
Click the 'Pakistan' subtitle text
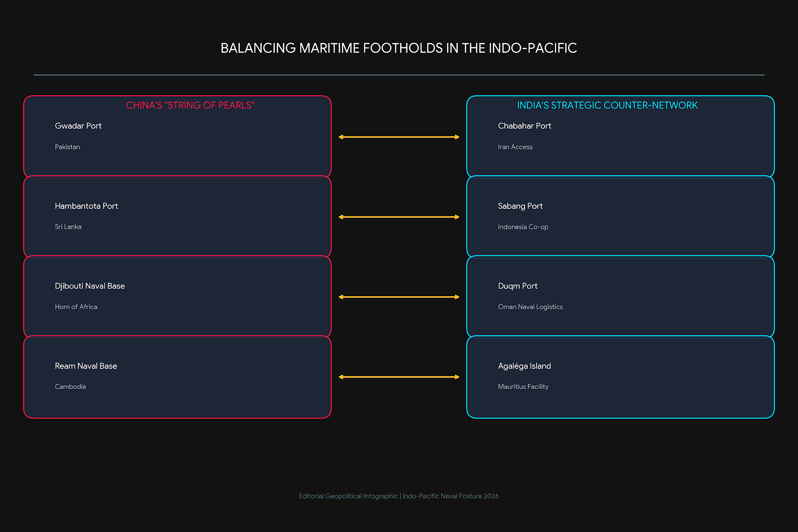(x=67, y=147)
